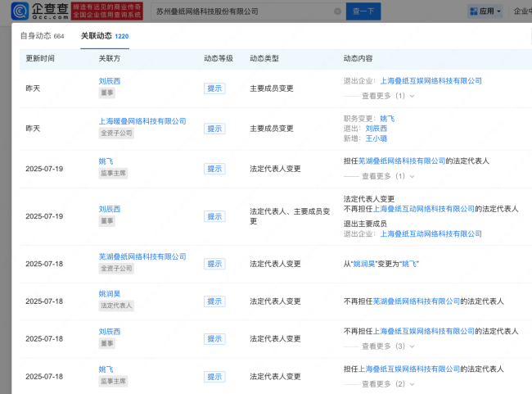The image size is (532, 394).
Task: Open 上海叠纸互娱网络科技有限公司 link in first row
Action: click(x=431, y=81)
